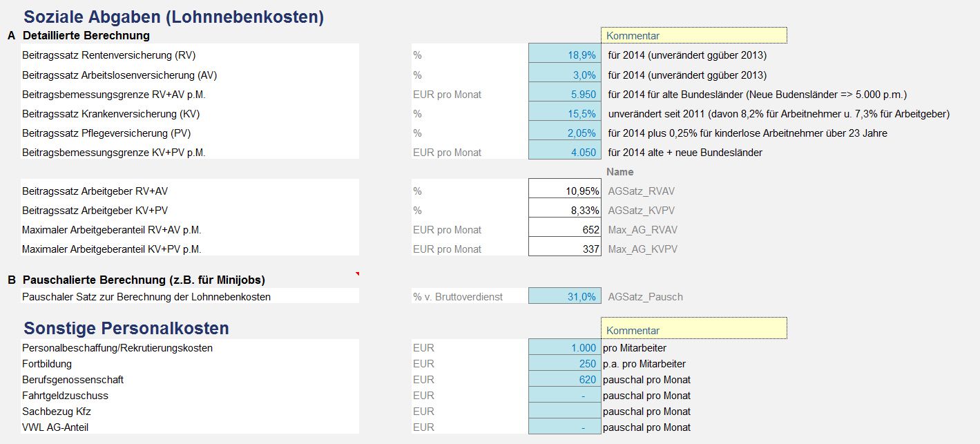Click the empty Sachbezug Kfz amount cell

pyautogui.click(x=564, y=412)
